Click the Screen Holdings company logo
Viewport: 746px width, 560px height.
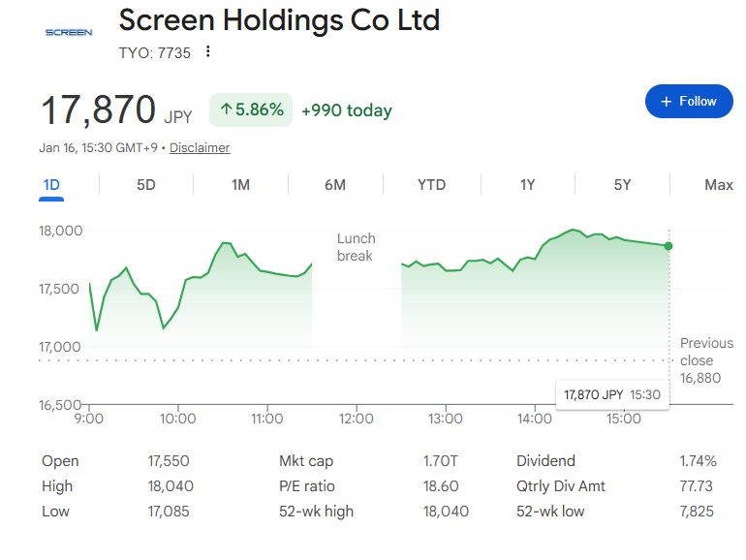(69, 32)
